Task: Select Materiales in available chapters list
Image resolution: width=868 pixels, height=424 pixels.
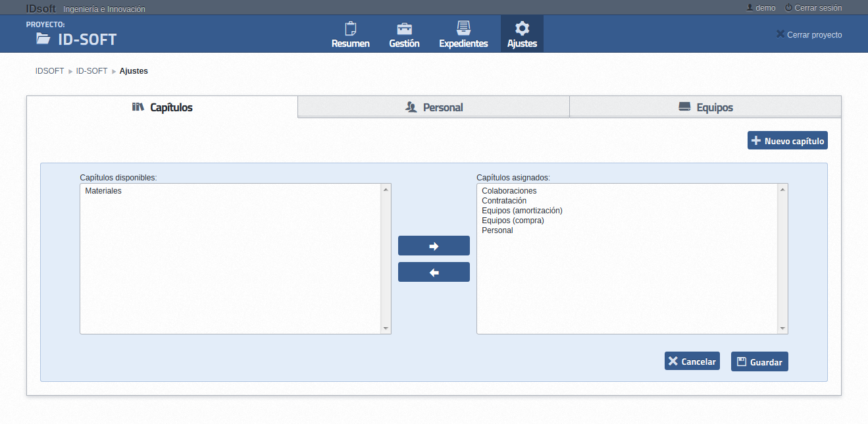Action: (x=103, y=191)
